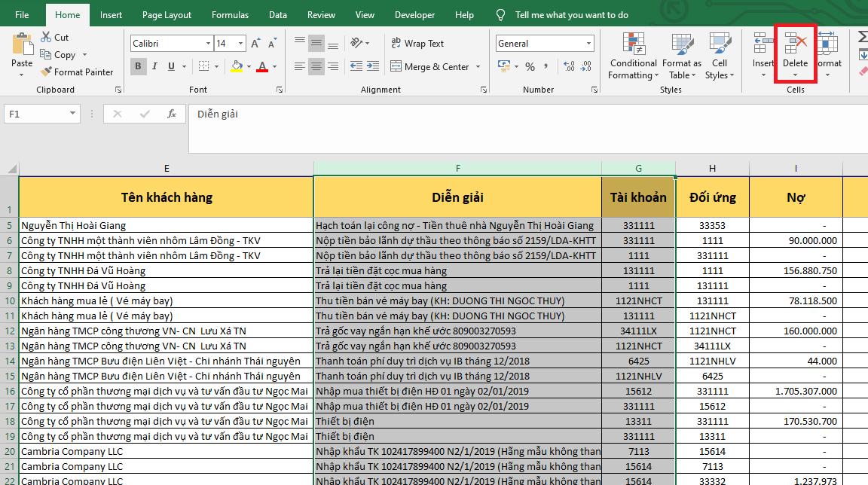This screenshot has width=868, height=485.
Task: Click the Cut scissors icon
Action: tap(45, 37)
